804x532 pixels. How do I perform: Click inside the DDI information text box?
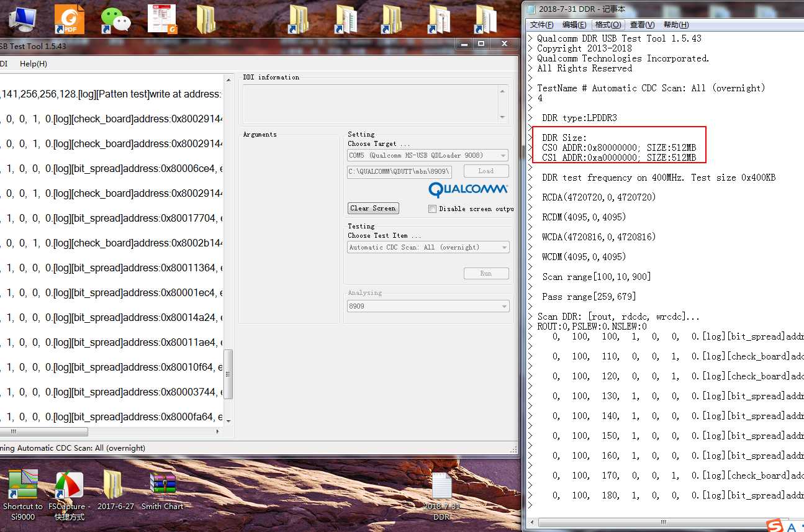pyautogui.click(x=370, y=104)
